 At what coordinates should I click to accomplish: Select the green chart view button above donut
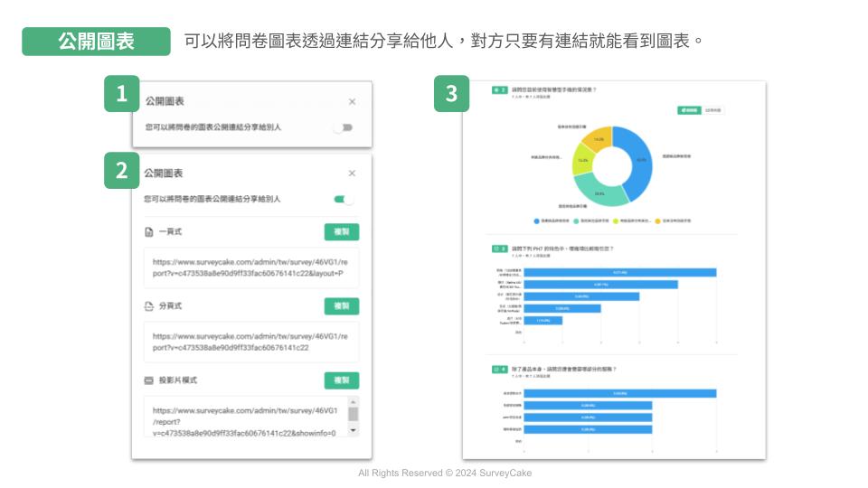point(689,110)
